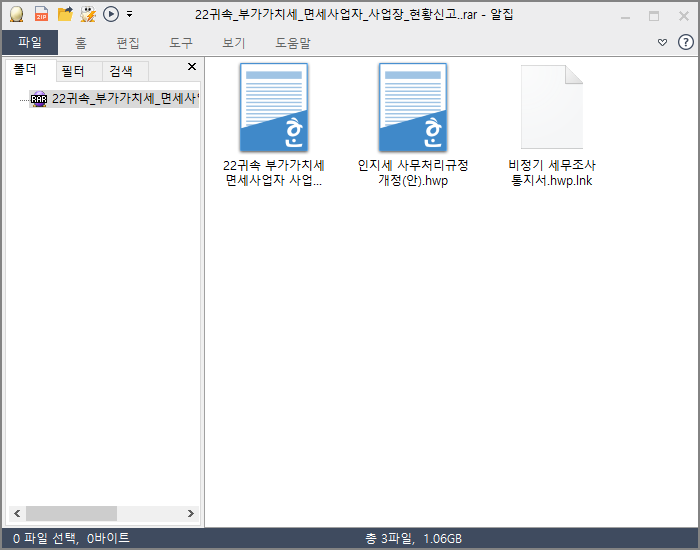This screenshot has height=550, width=700.
Task: Open the 파일 menu
Action: (x=30, y=43)
